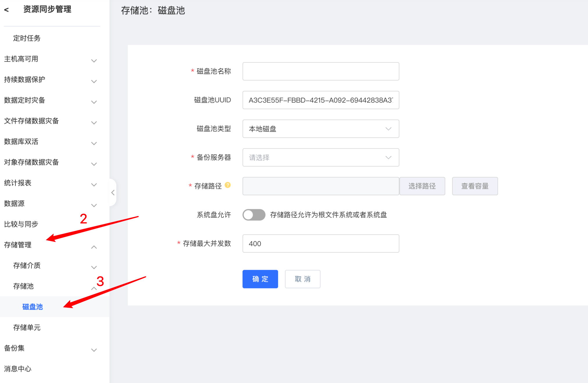
Task: Click the help icon next to 存储路径
Action: click(228, 185)
